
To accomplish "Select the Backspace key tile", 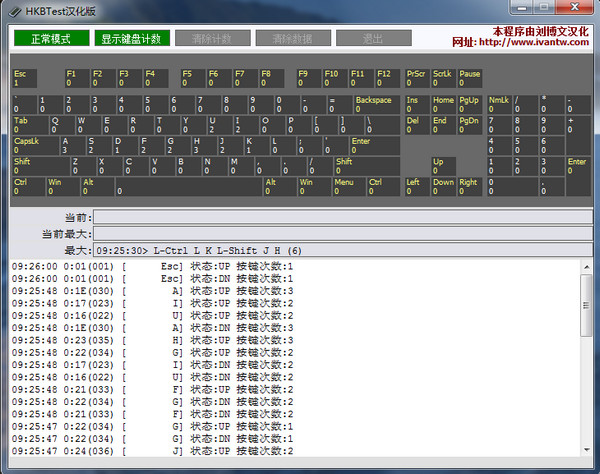I will click(x=377, y=105).
